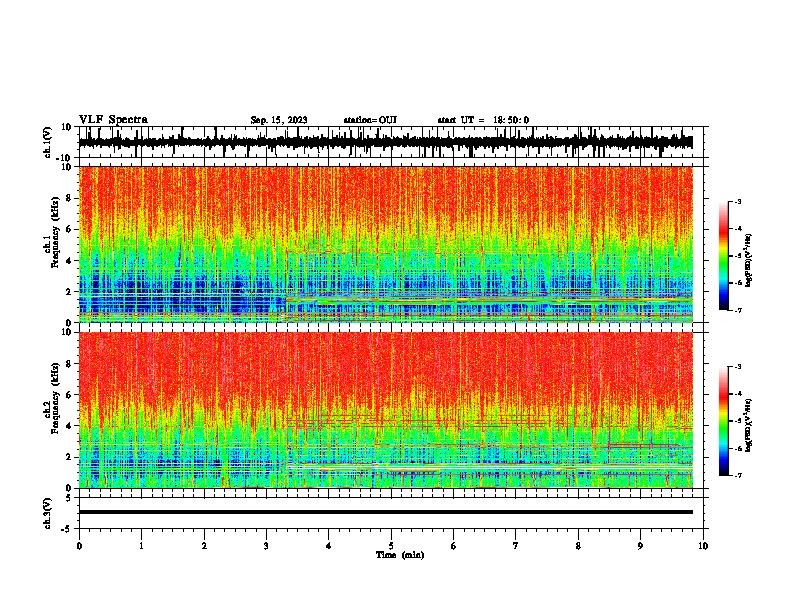Viewport: 792px width, 612px height.
Task: Click the ch.3 axis '5' tick label
Action: click(x=69, y=498)
